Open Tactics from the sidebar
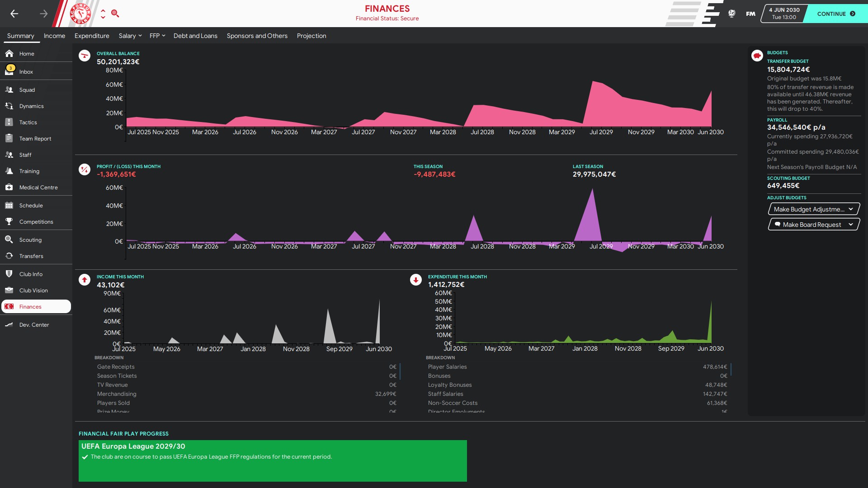868x488 pixels. click(x=28, y=122)
